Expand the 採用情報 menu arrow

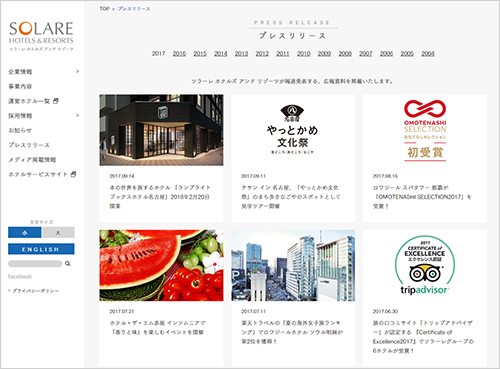coord(77,115)
